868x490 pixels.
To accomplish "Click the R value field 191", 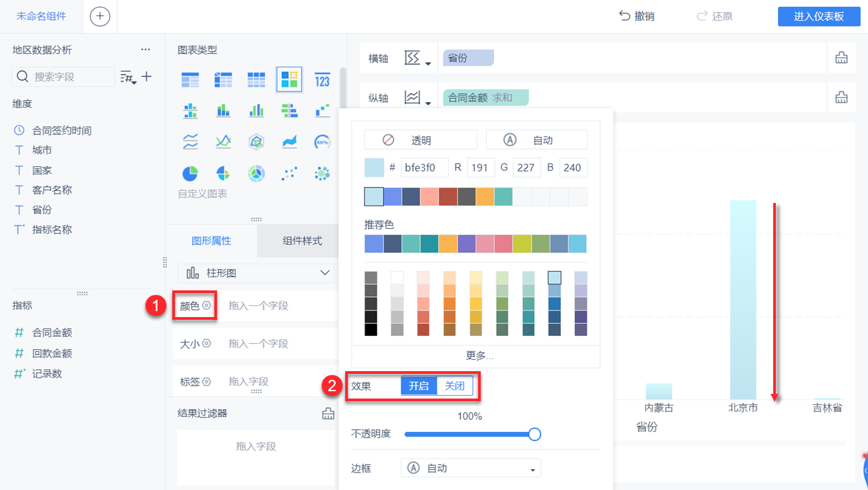I will [481, 168].
